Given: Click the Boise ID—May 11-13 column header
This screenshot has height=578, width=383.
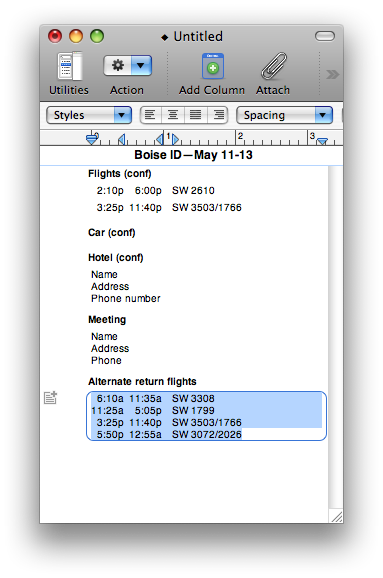Looking at the screenshot, I should click(x=193, y=155).
